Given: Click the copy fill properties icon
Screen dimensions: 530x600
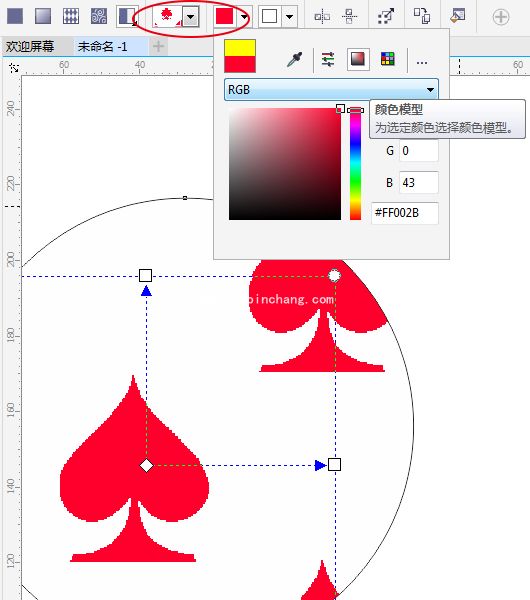Looking at the screenshot, I should click(422, 16).
